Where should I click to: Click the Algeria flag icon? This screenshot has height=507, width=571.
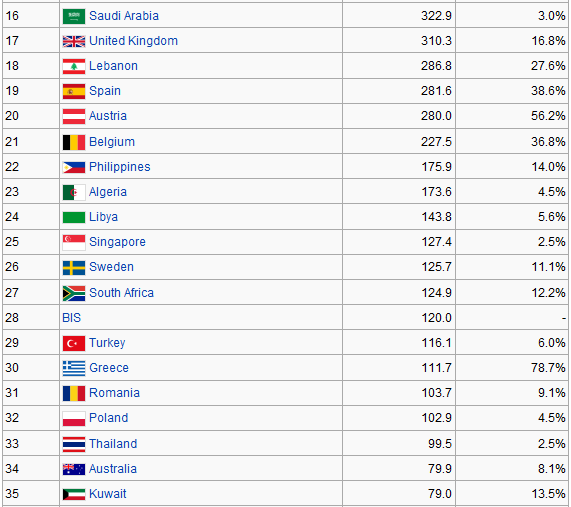pyautogui.click(x=74, y=193)
